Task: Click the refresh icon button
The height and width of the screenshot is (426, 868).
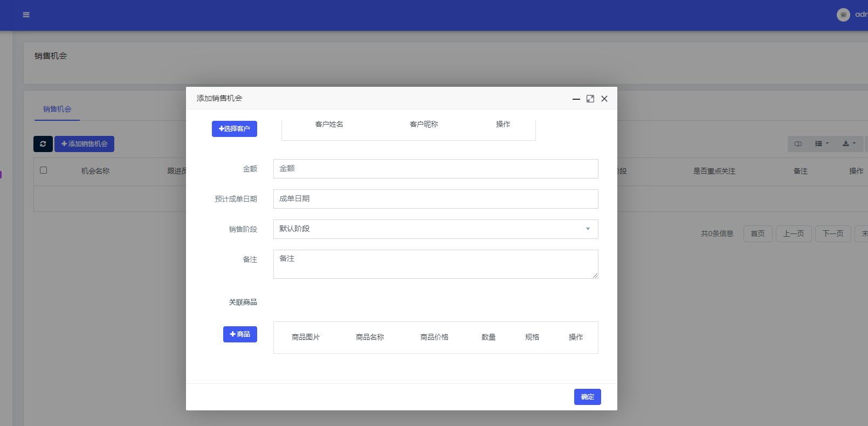Action: 43,144
